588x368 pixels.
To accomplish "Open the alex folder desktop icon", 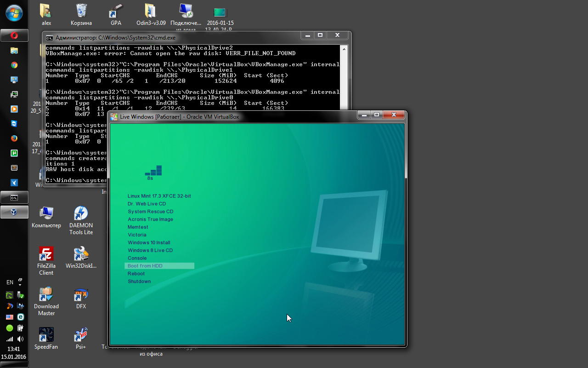I will 46,15.
